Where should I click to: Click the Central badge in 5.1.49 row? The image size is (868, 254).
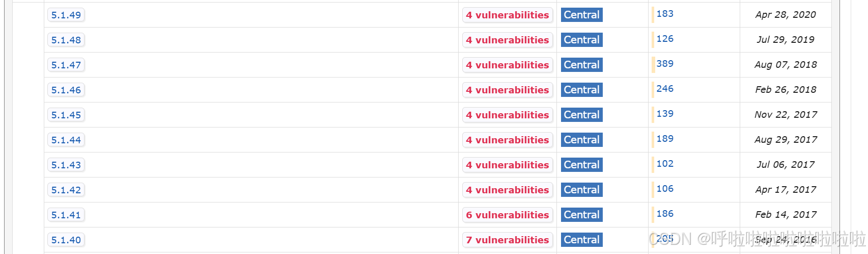pos(582,15)
